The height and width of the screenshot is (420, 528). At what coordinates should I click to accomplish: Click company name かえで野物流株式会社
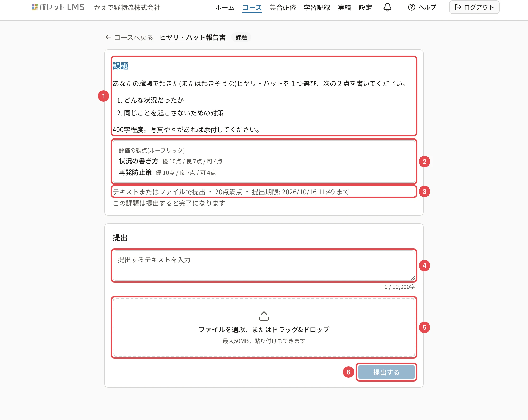tap(127, 8)
